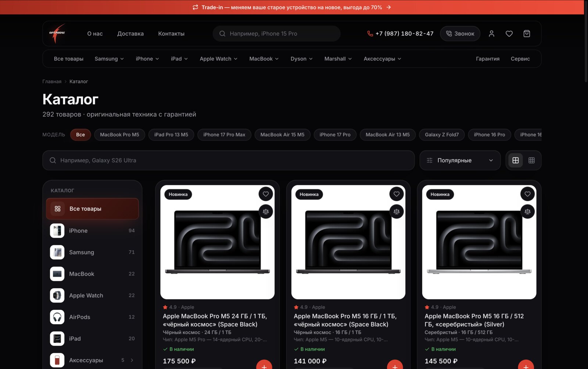Add first MacBook Pro to favorites
The width and height of the screenshot is (588, 369).
(266, 194)
